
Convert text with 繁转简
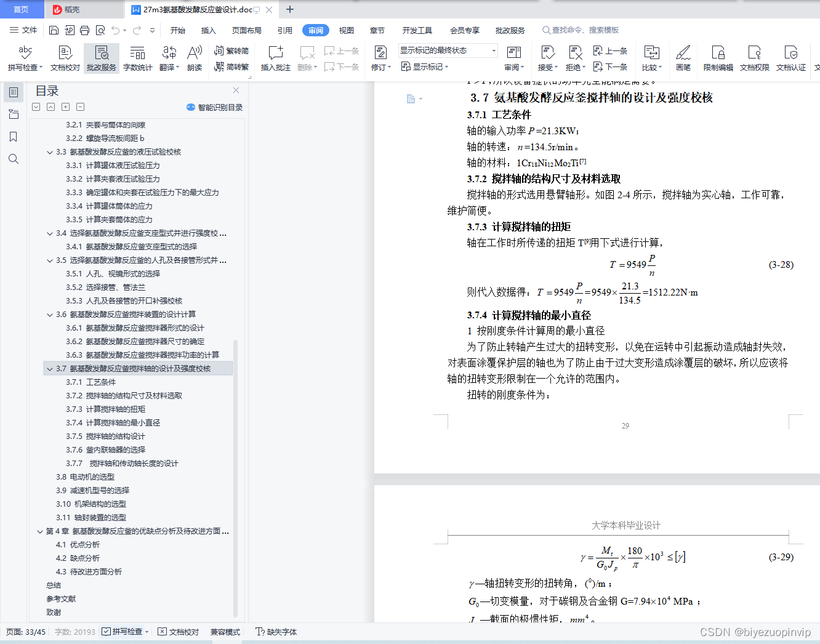tap(231, 51)
